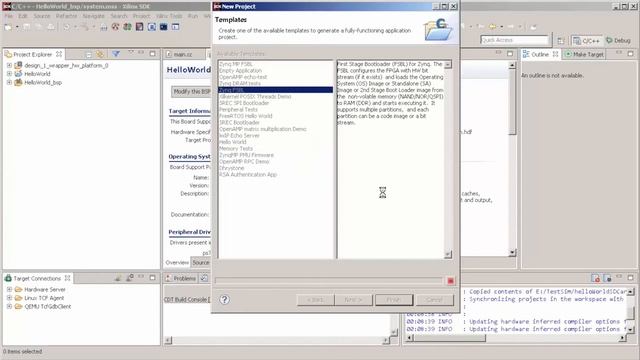This screenshot has width=640, height=360.
Task: Open the Project Explorer view menu chevron
Action: coord(131,53)
